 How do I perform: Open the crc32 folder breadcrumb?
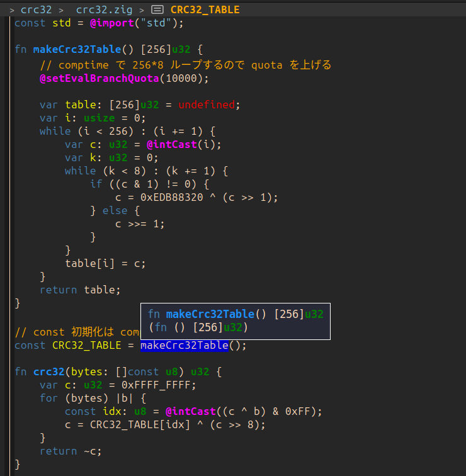36,9
